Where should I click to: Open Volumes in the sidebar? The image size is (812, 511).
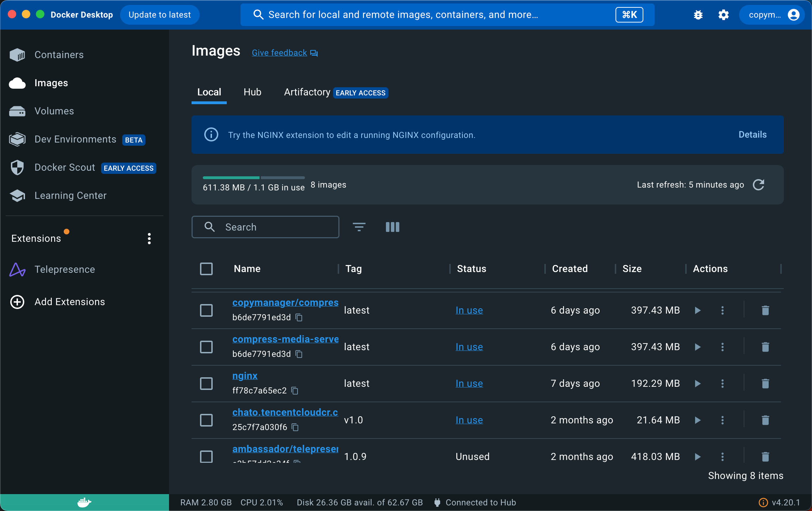coord(54,111)
